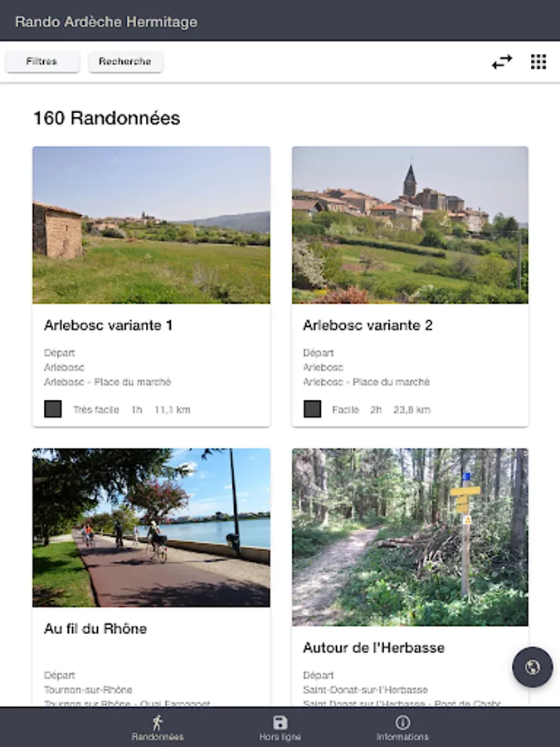Switch to Randonnées tab
Viewport: 560px width, 747px height.
(158, 727)
